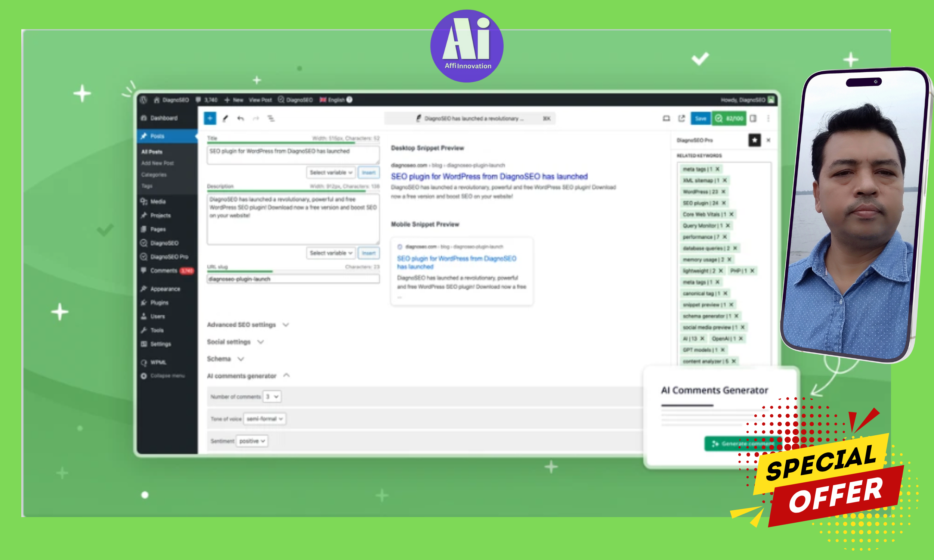Viewport: 934px width, 560px height.
Task: Click Collapse menu at the bottom of the sidebar
Action: pos(163,376)
